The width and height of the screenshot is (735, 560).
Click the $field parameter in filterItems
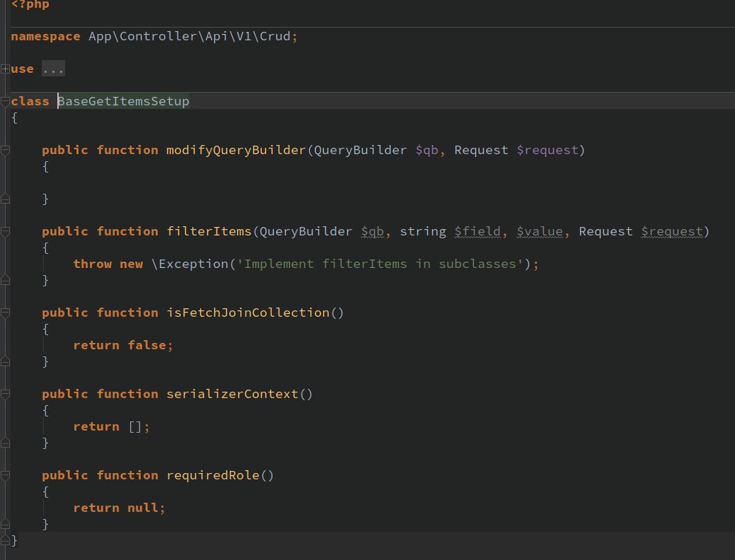[478, 231]
